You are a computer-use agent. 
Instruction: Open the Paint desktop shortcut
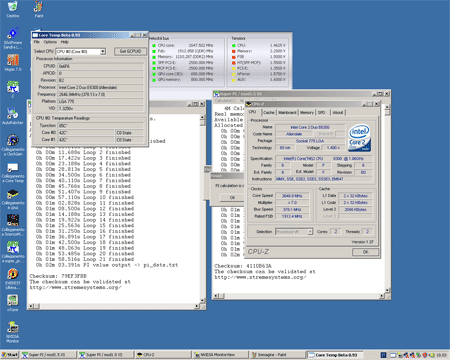[39, 9]
